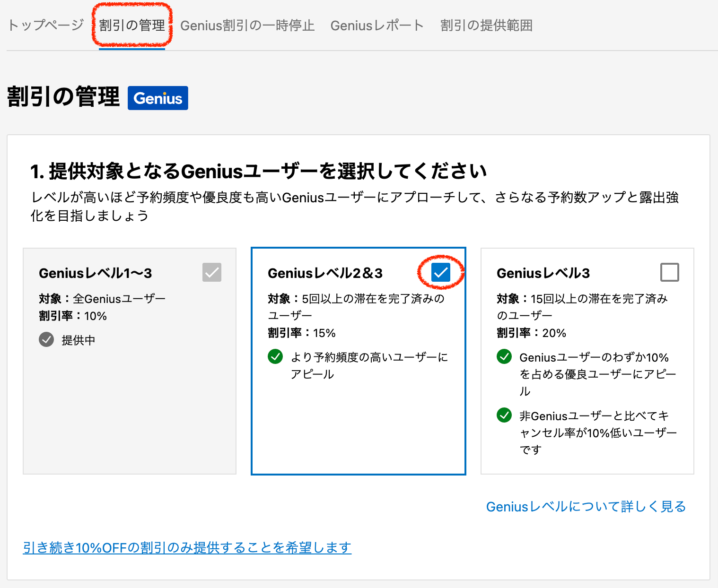Click green check icon beside Geniusユーザーのわずか10%
This screenshot has height=588, width=718.
tap(504, 356)
